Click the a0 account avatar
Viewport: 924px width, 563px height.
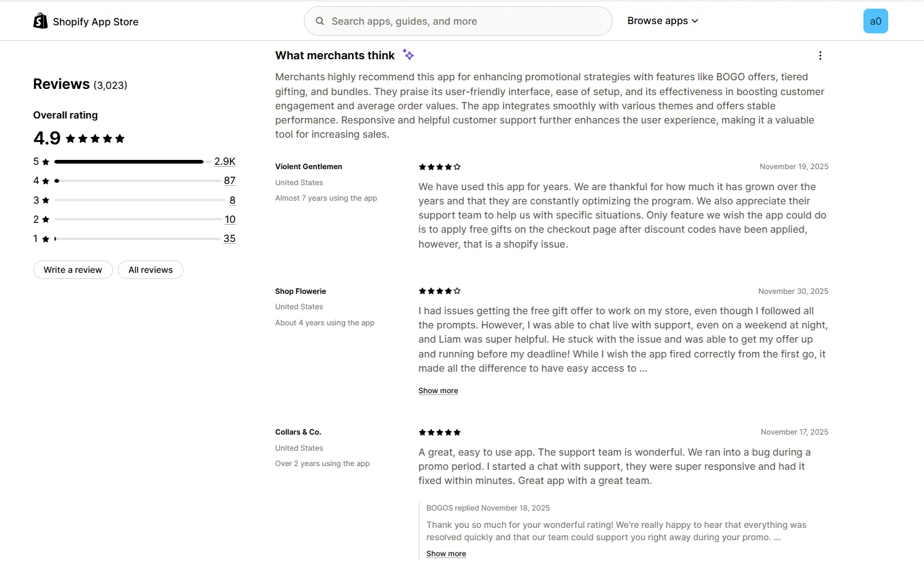point(875,21)
